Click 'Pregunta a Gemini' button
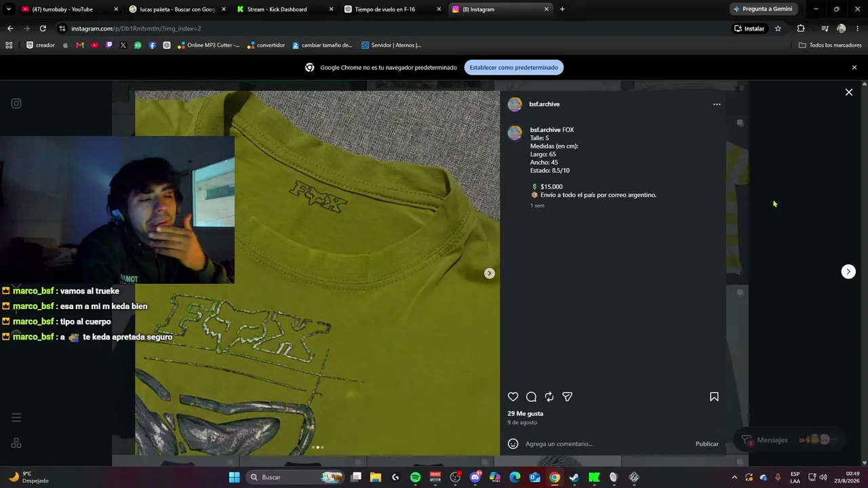The image size is (868, 488). tap(763, 9)
